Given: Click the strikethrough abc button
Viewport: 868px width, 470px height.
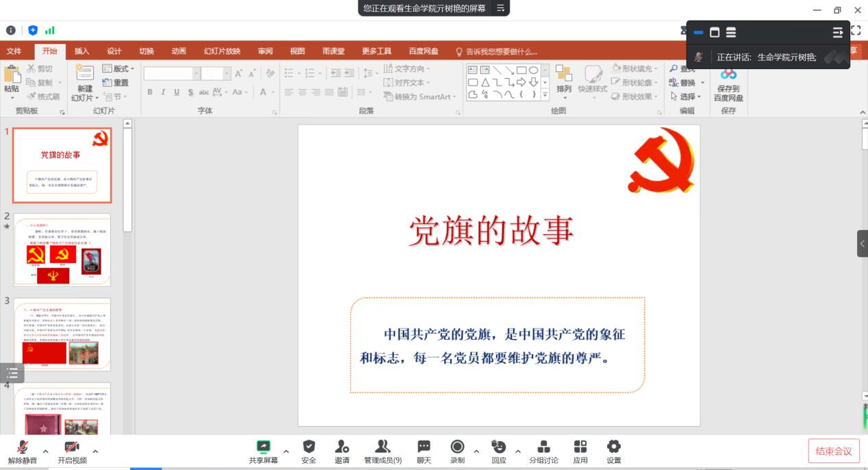Looking at the screenshot, I should tap(203, 92).
